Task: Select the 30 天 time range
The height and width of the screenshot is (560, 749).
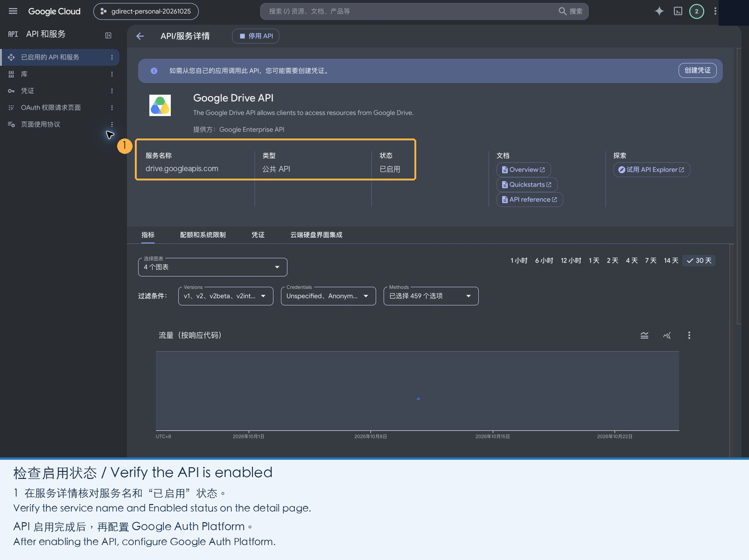Action: click(x=699, y=261)
